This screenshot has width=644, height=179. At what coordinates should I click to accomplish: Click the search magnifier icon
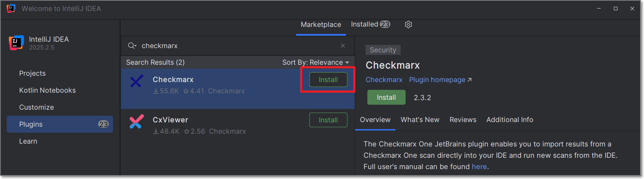(132, 46)
